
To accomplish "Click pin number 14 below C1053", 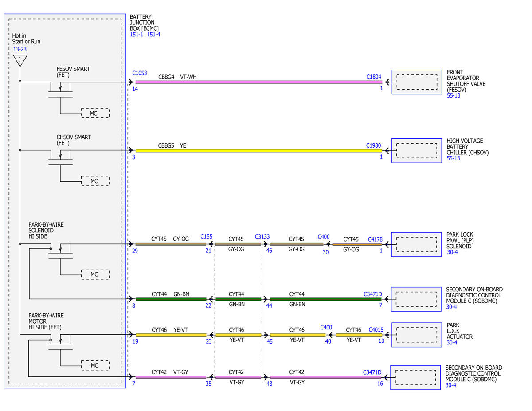I will [x=135, y=89].
